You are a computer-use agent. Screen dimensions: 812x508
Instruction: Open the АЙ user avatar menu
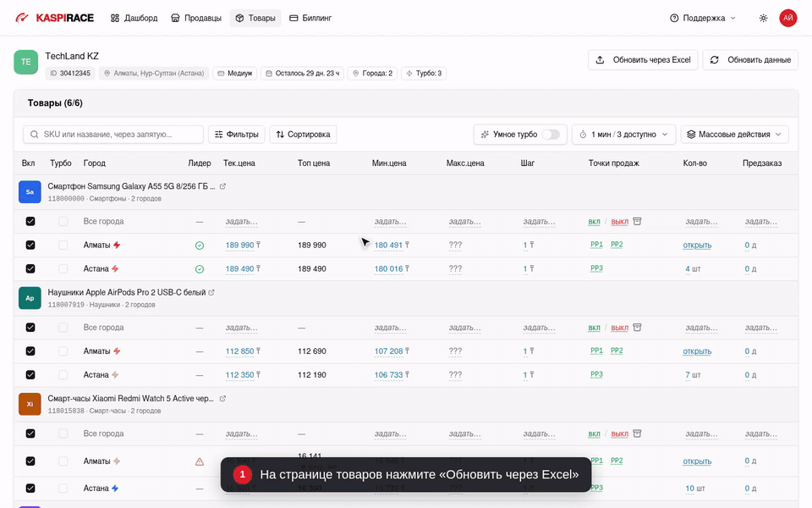(x=788, y=18)
